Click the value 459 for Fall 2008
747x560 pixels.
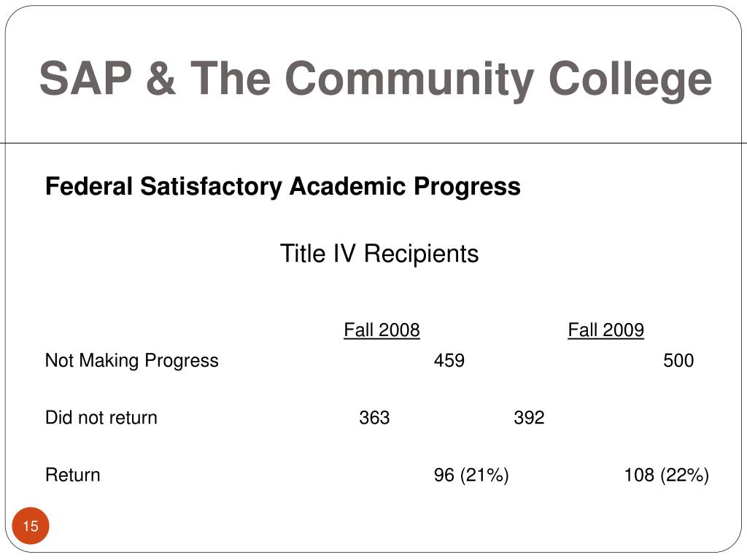(449, 360)
